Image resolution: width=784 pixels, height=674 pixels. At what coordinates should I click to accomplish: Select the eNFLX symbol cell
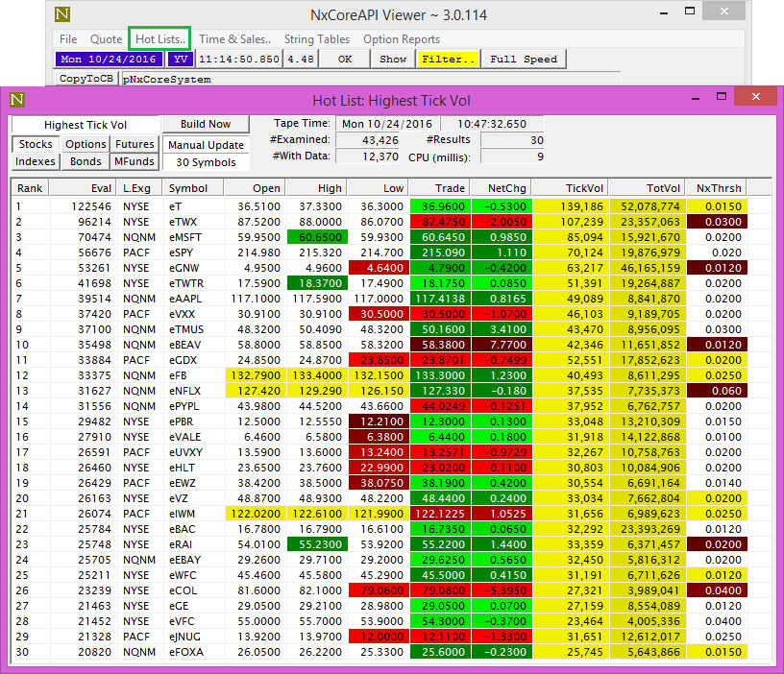(193, 391)
